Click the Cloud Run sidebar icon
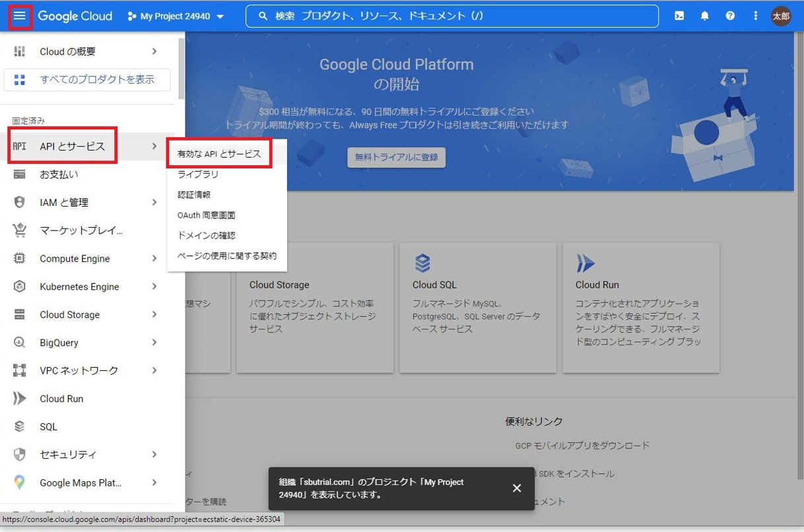 (x=20, y=399)
